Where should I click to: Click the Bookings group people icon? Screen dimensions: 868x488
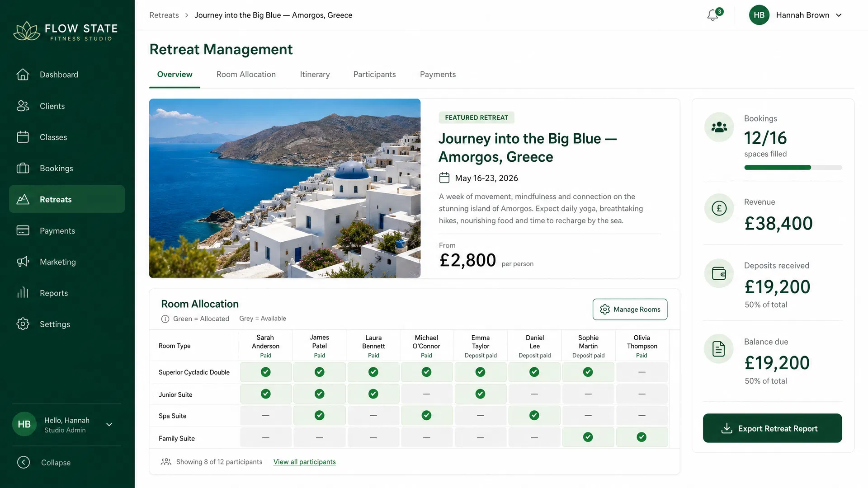[x=719, y=127]
